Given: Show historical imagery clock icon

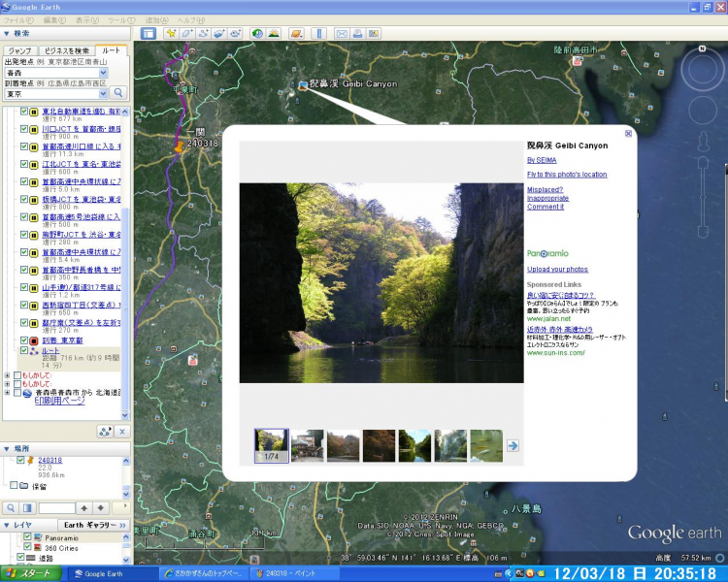Looking at the screenshot, I should pyautogui.click(x=257, y=33).
